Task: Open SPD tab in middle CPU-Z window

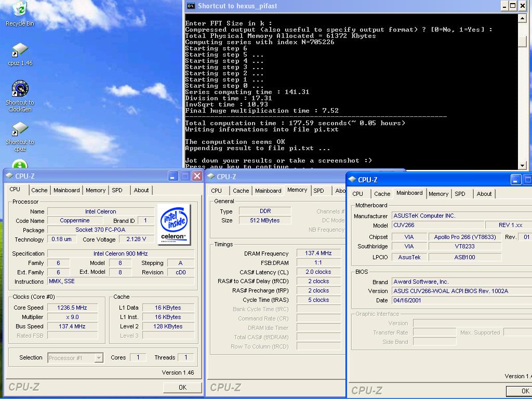Action: click(x=318, y=191)
